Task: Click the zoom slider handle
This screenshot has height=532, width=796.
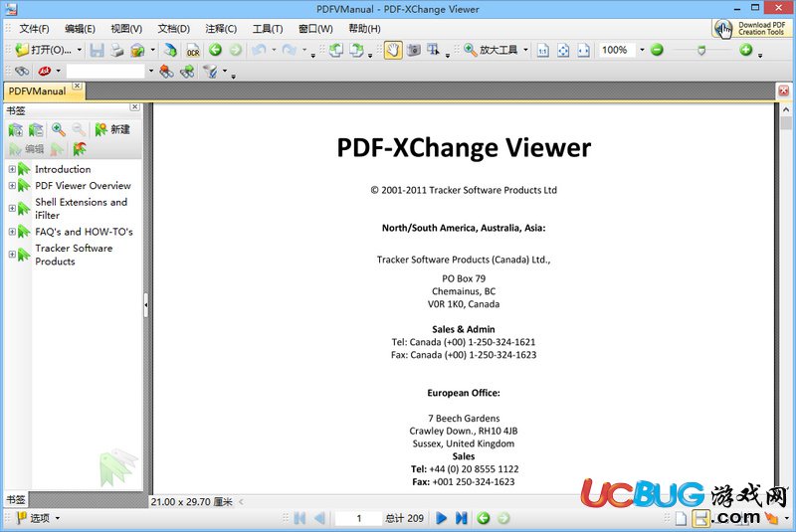Action: pos(701,50)
